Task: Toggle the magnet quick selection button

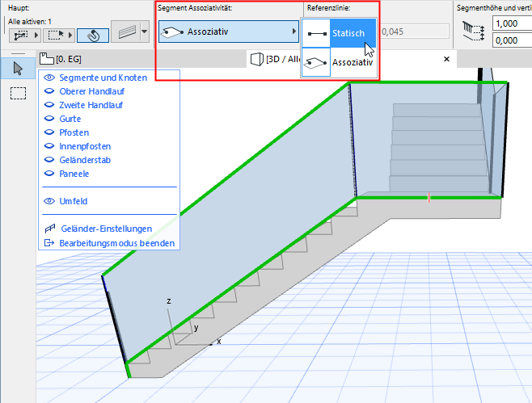Action: [93, 36]
